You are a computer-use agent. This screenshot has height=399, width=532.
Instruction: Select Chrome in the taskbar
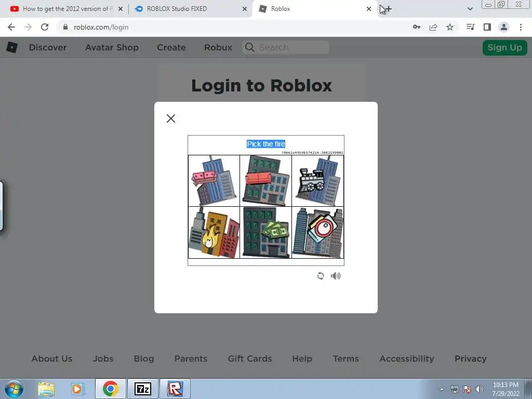[x=111, y=389]
